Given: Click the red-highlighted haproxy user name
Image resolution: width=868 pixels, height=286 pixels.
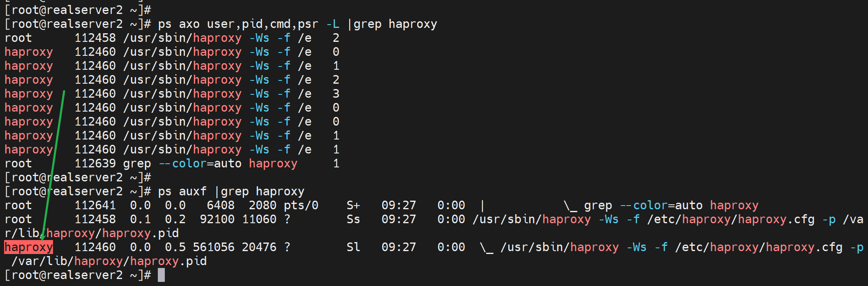Looking at the screenshot, I should [28, 247].
